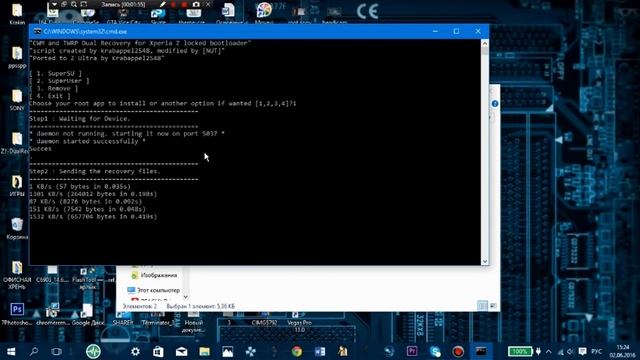Select SHAREit desktop shortcut
The width and height of the screenshot is (640, 360).
pyautogui.click(x=123, y=318)
